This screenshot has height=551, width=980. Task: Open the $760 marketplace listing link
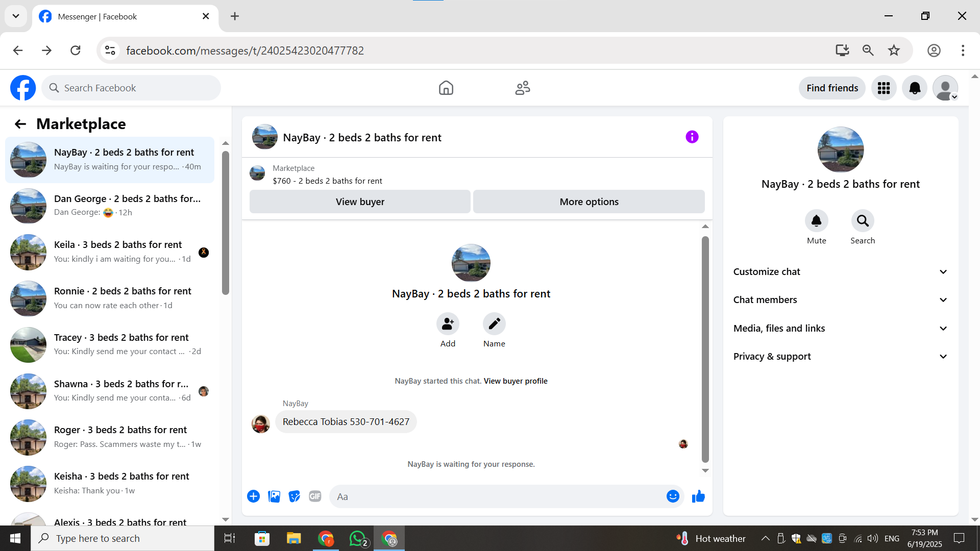coord(327,181)
